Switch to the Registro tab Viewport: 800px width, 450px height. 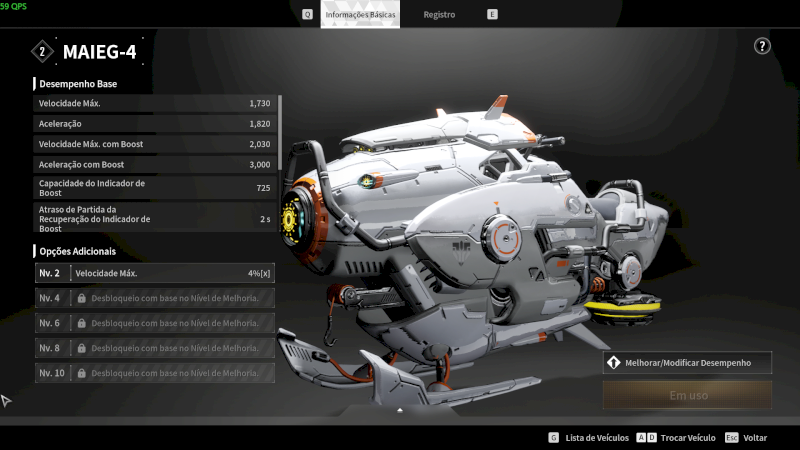(439, 14)
